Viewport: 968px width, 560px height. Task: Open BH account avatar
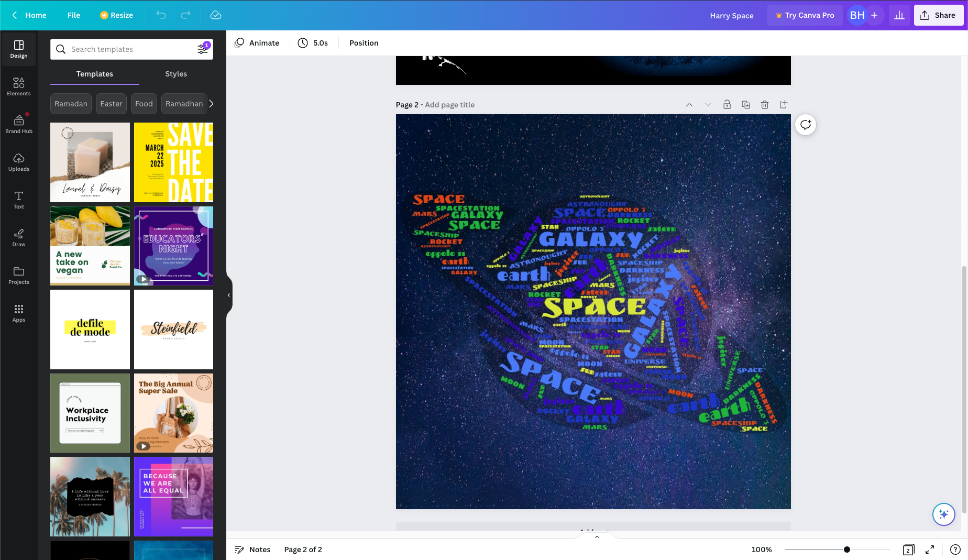click(857, 15)
